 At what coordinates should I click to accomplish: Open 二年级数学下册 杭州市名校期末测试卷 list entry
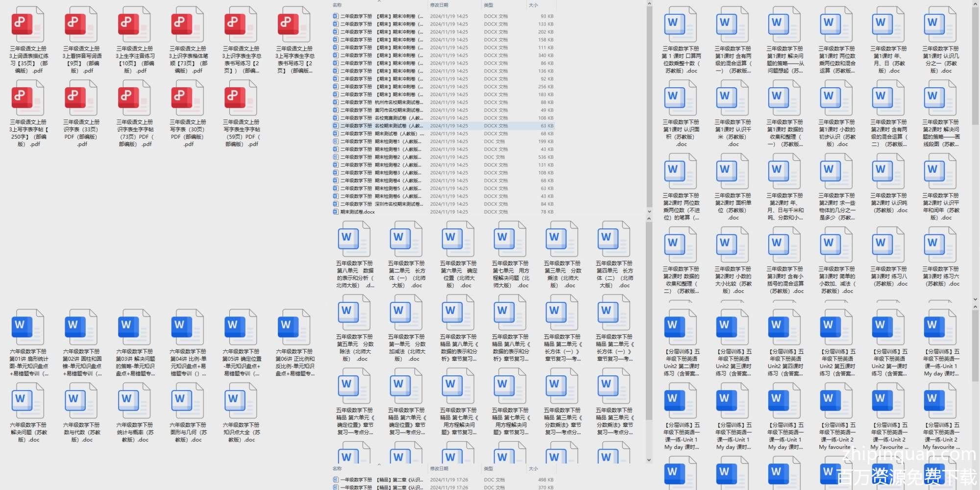[x=382, y=102]
